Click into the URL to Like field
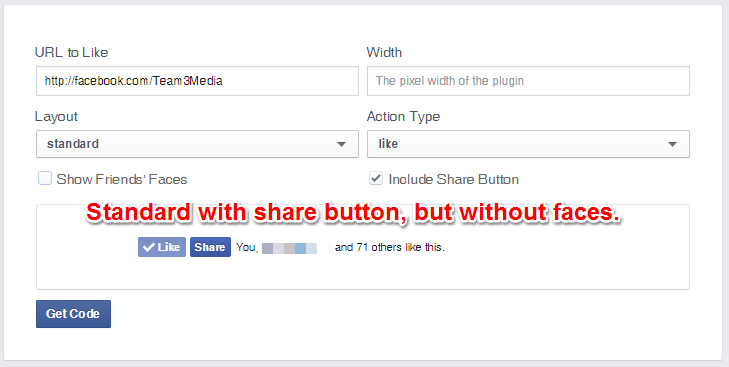This screenshot has width=729, height=367. click(x=197, y=81)
